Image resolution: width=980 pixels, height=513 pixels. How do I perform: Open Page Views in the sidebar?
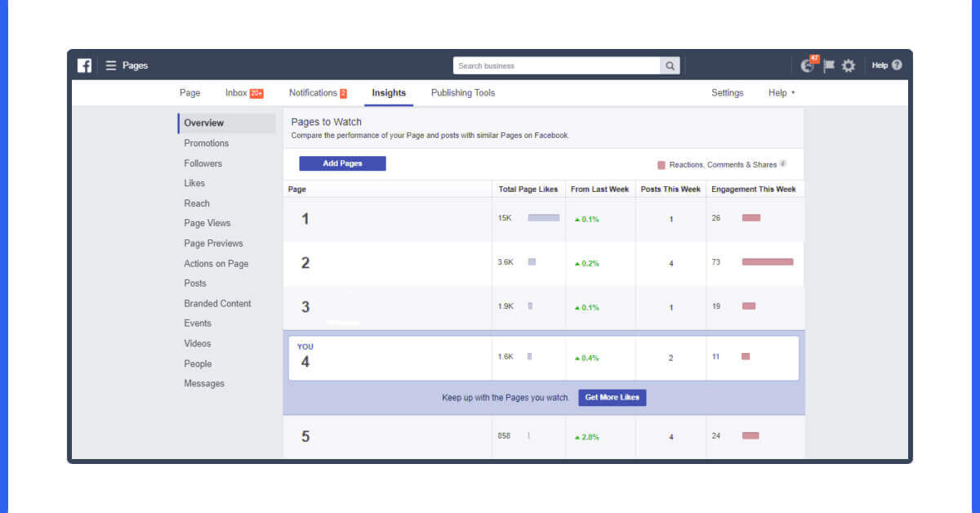[x=207, y=223]
